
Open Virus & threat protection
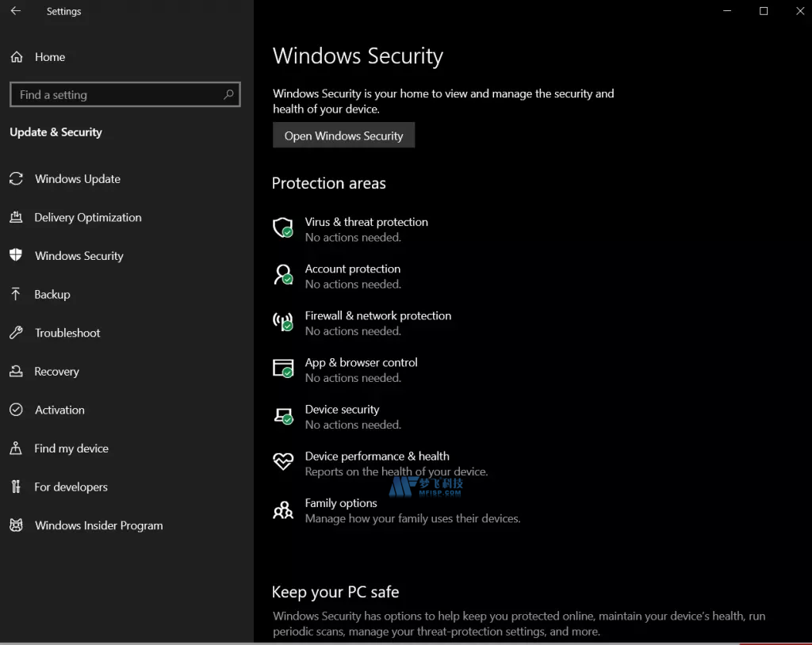coord(366,222)
